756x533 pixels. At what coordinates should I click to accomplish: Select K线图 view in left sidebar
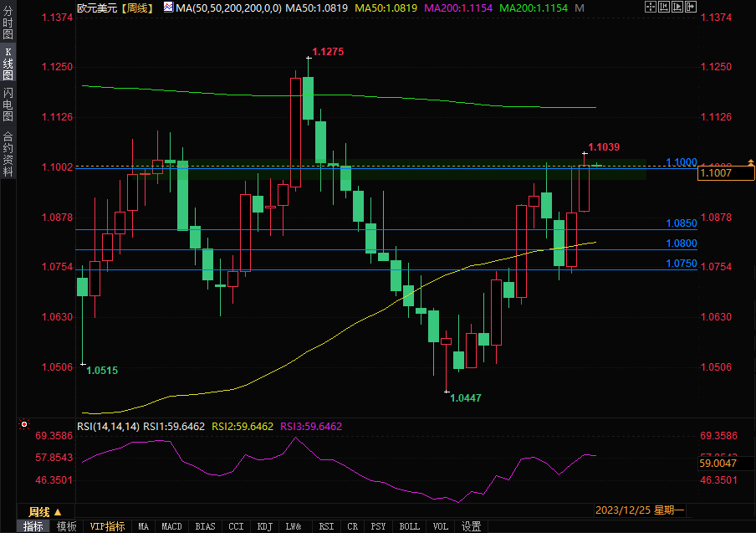(x=8, y=64)
